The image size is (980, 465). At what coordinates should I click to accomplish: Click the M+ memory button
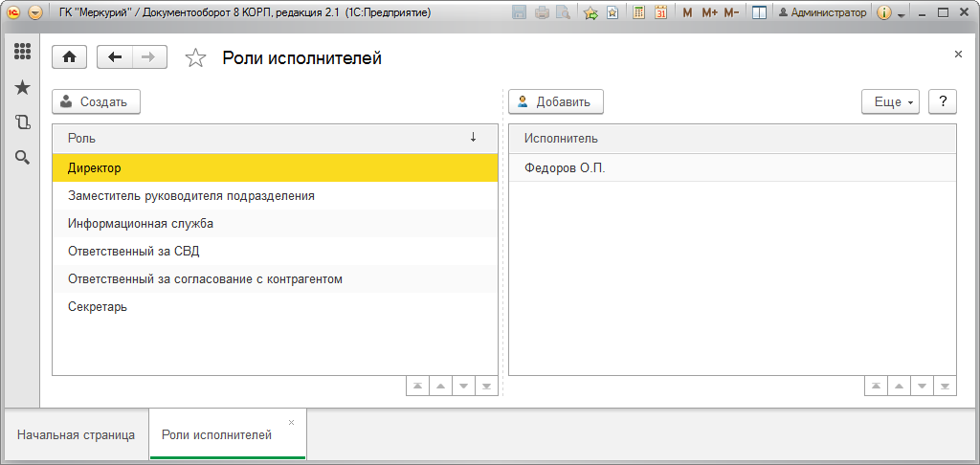coord(709,12)
